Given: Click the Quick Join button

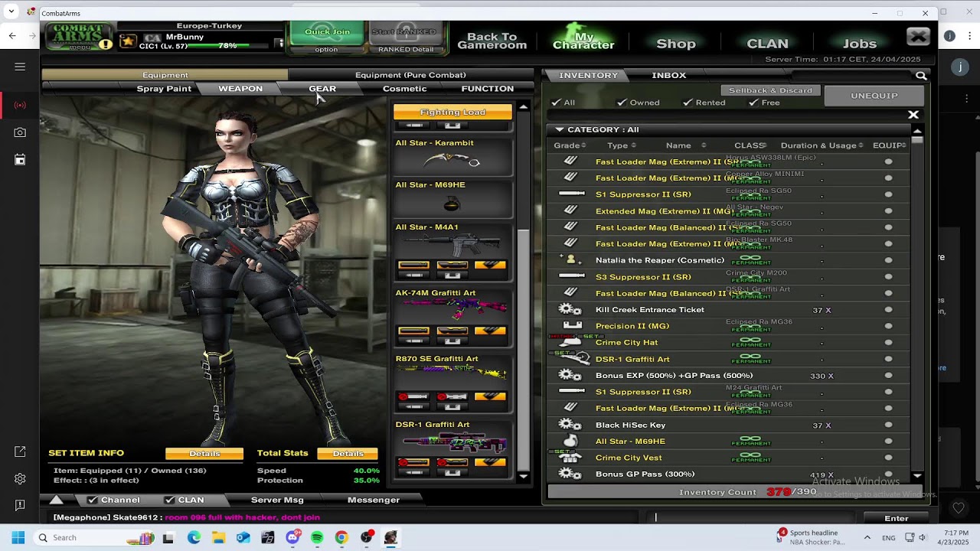Looking at the screenshot, I should [327, 32].
